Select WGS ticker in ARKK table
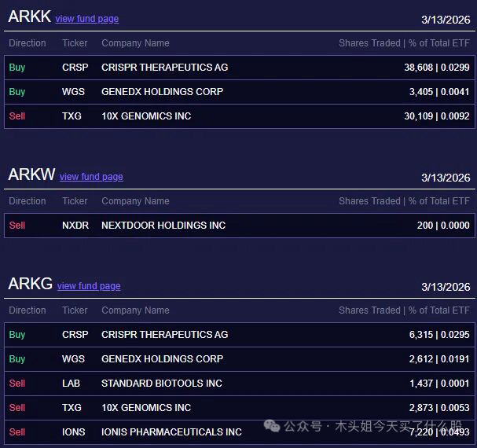The height and width of the screenshot is (448, 477). 73,92
